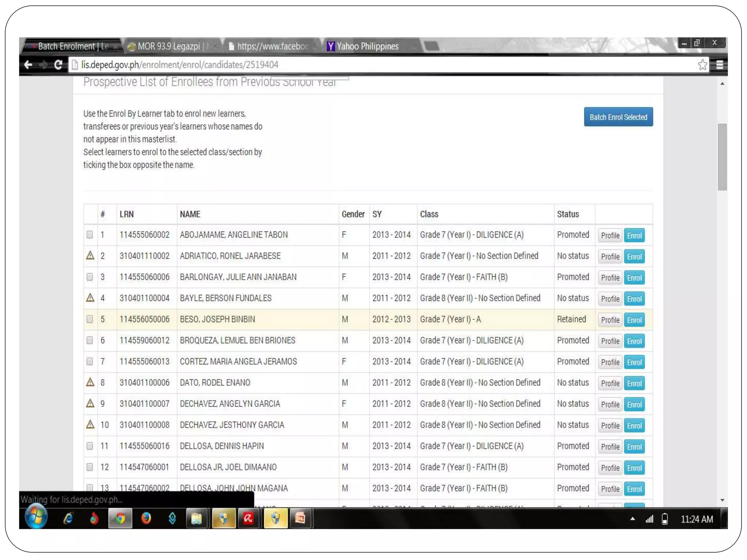Click warning triangle for ADRIATICO, RONEL JARABESE

(x=90, y=256)
